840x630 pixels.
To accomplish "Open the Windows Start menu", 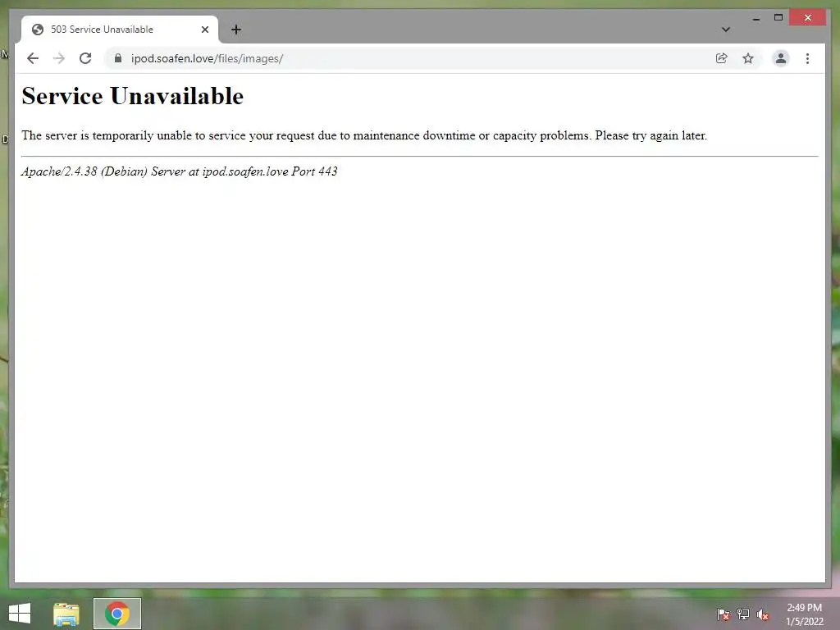I will tap(20, 614).
